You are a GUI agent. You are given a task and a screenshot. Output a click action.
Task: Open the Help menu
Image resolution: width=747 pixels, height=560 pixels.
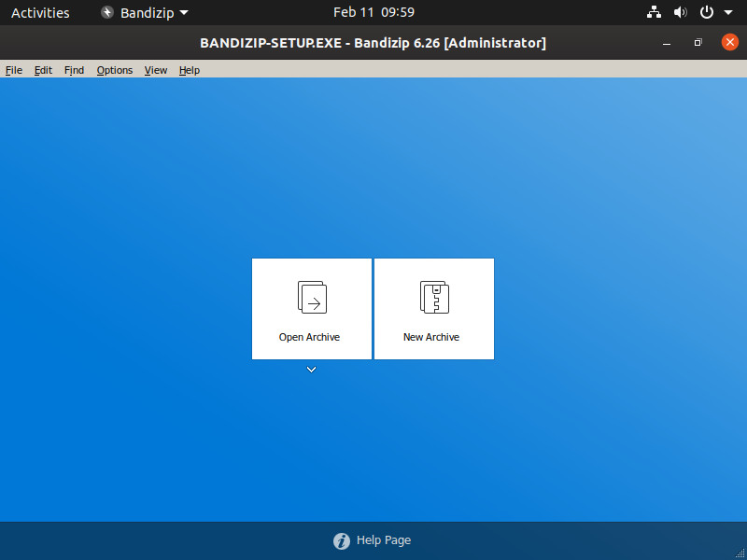pos(190,70)
